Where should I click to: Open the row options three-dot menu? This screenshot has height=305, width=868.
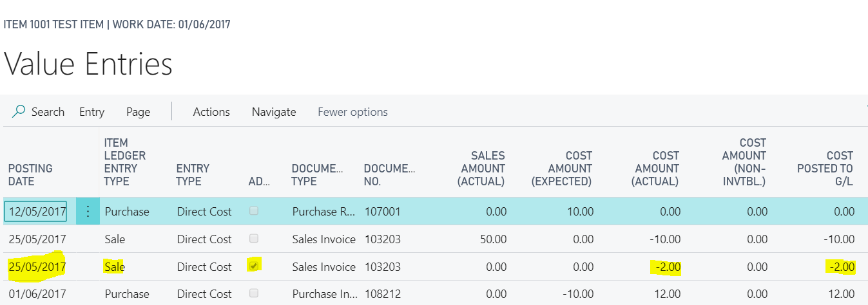pos(88,212)
